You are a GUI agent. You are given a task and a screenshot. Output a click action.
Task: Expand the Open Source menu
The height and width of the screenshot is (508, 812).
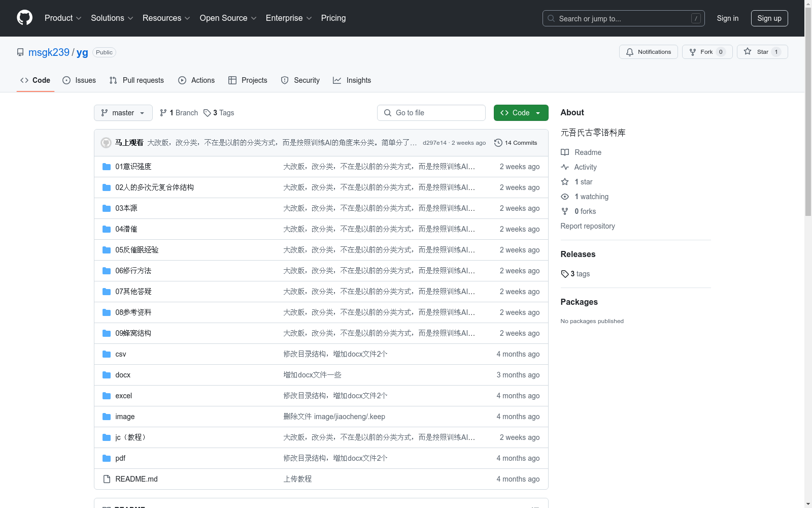(228, 18)
